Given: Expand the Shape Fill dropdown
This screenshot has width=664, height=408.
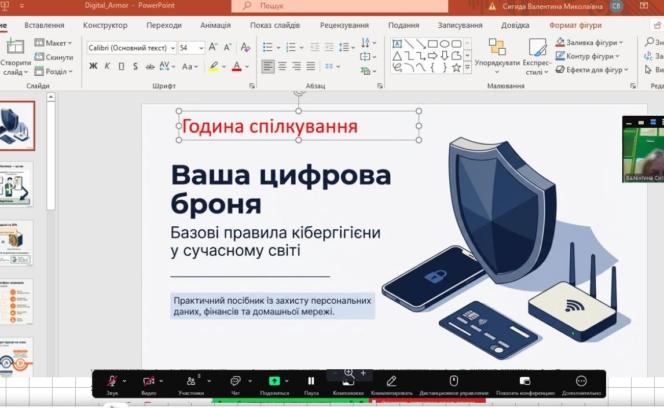Looking at the screenshot, I should [620, 42].
